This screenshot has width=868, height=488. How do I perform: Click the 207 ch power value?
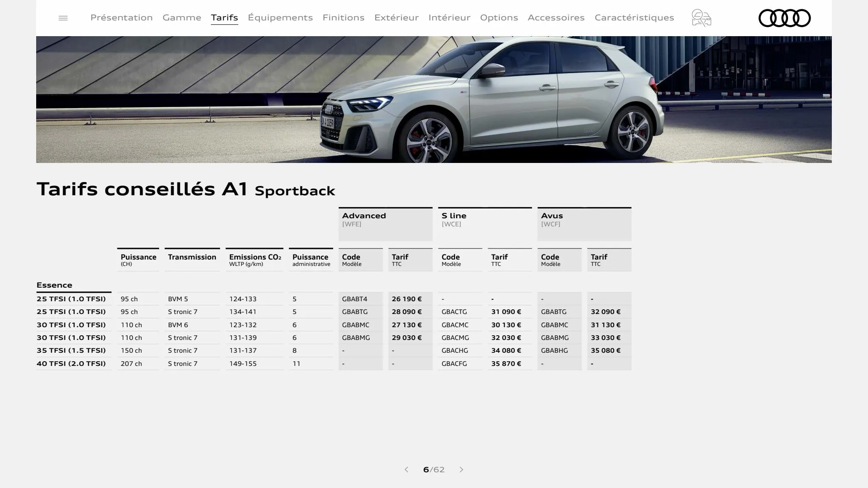131,363
